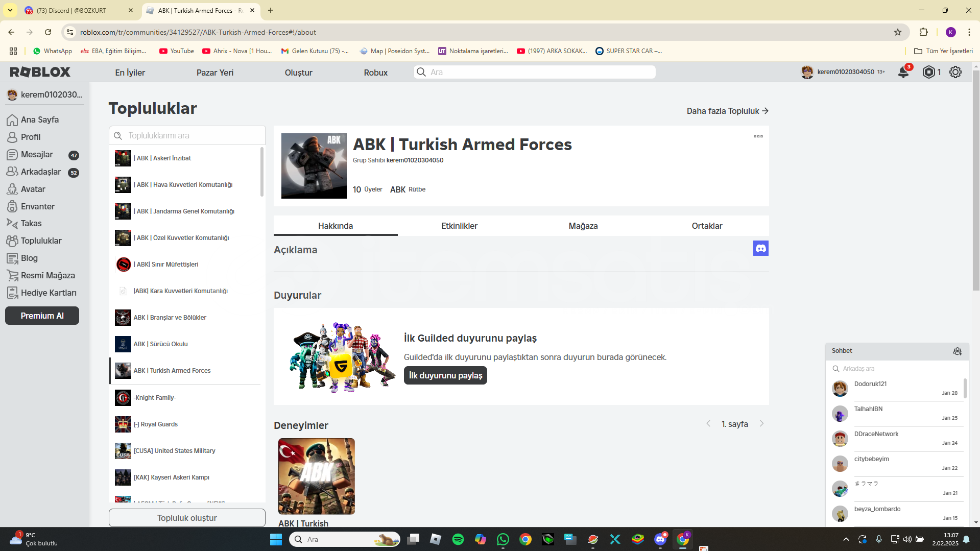This screenshot has height=551, width=980.
Task: Click the Sohbet chat panel header
Action: (897, 351)
